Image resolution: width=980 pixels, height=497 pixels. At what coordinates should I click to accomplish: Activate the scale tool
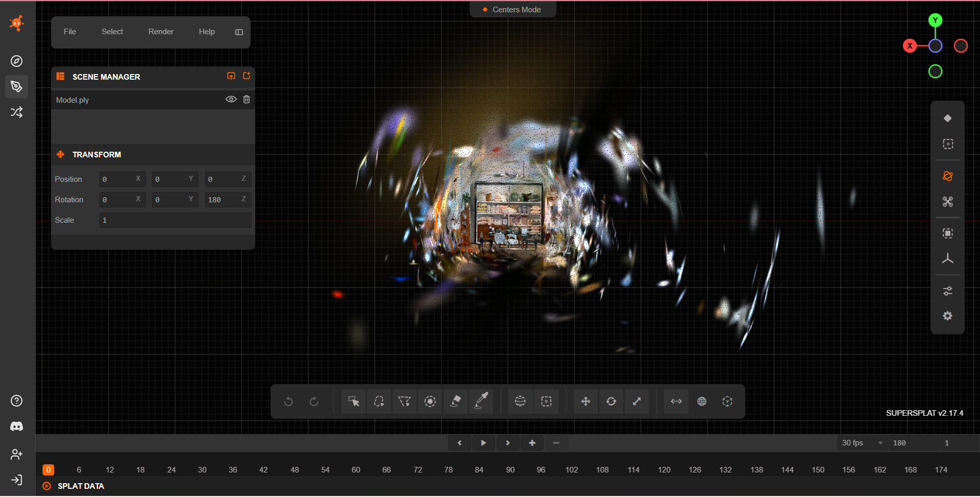point(636,402)
